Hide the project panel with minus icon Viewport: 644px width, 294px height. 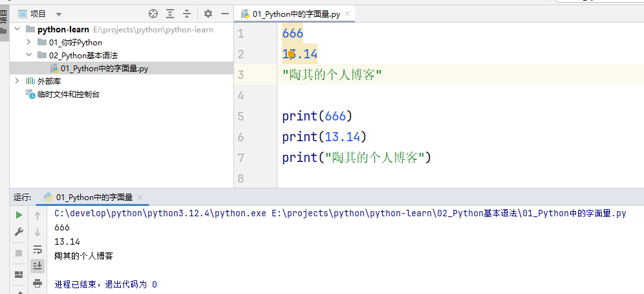(x=224, y=14)
